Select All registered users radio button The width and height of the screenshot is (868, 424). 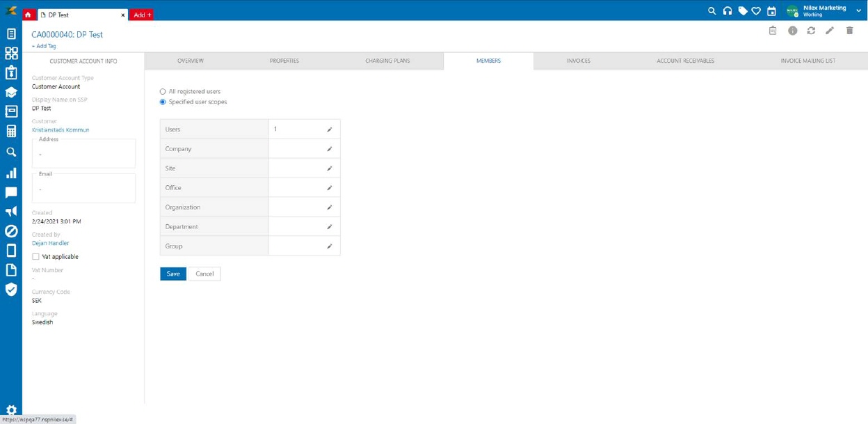tap(163, 92)
